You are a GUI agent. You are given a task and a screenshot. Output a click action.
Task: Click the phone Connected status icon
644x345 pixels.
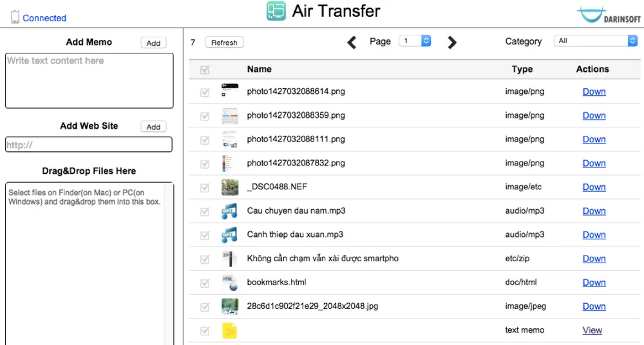(x=15, y=17)
